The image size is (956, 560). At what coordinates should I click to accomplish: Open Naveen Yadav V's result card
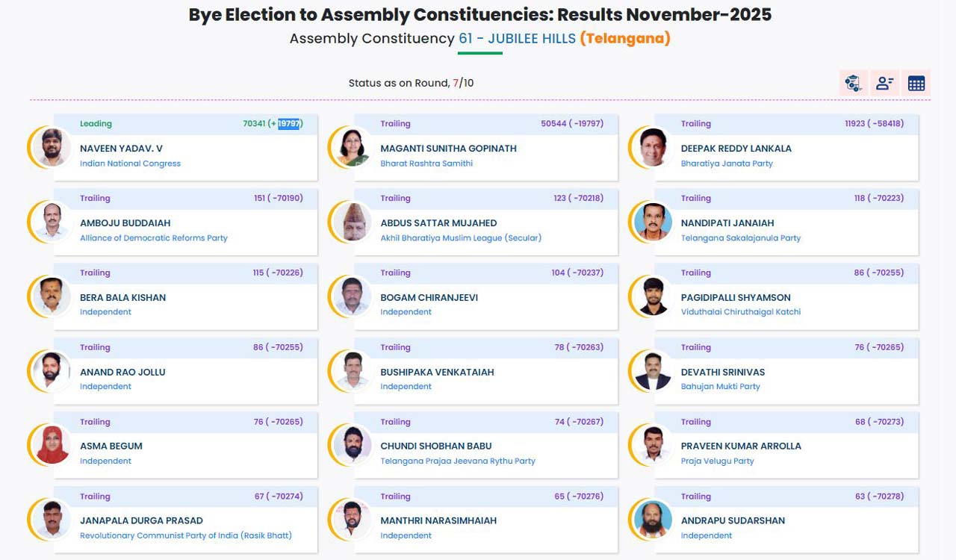coord(185,148)
